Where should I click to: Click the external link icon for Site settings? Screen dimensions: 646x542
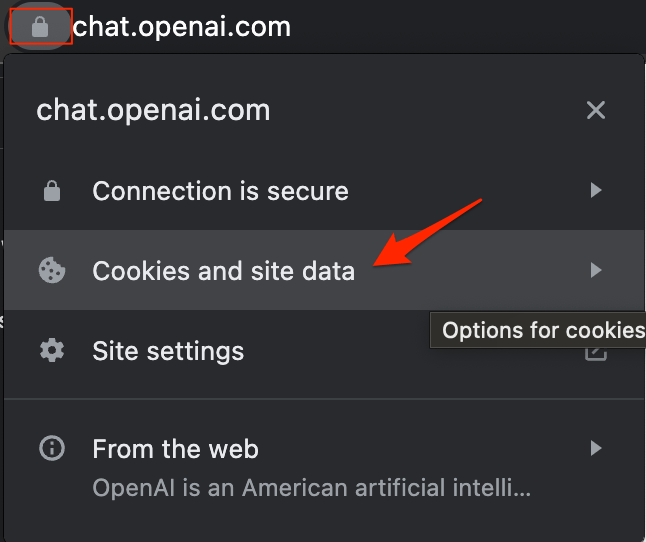596,353
